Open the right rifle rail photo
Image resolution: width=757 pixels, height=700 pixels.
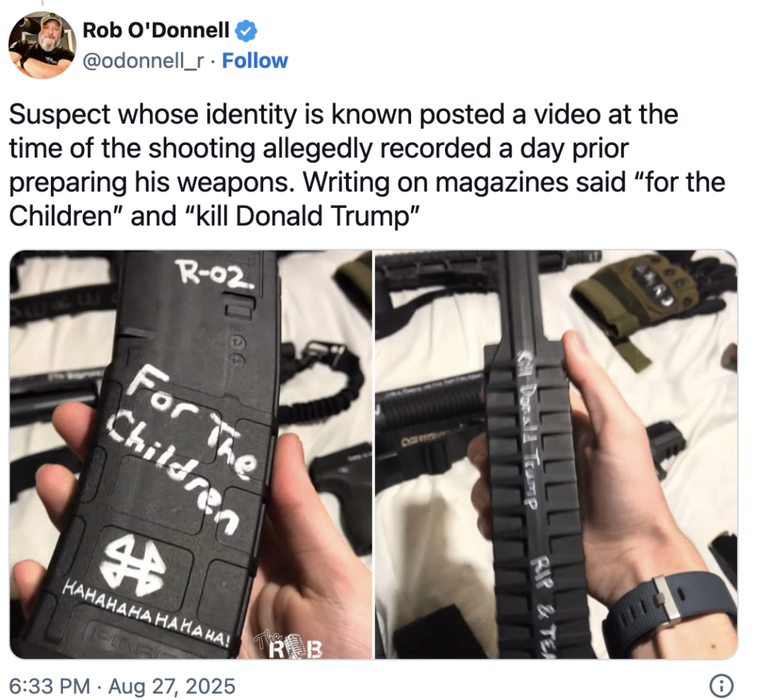tap(556, 455)
